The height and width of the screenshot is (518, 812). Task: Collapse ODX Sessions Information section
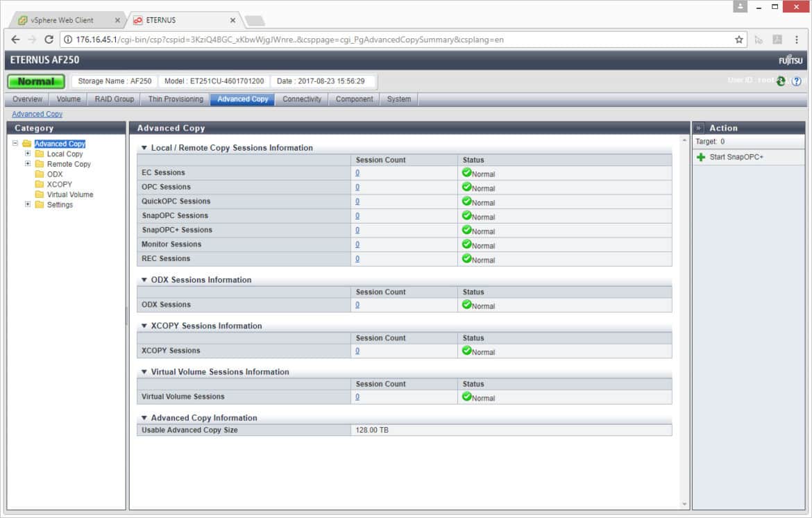(144, 280)
